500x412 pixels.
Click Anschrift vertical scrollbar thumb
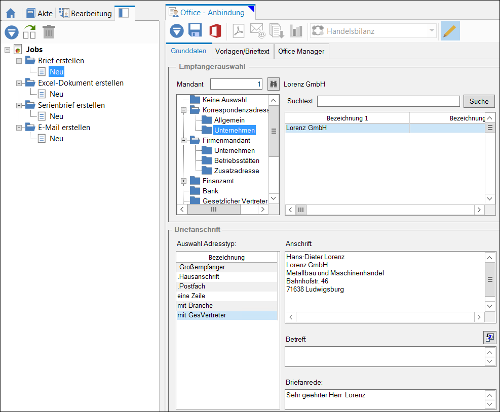pos(490,279)
